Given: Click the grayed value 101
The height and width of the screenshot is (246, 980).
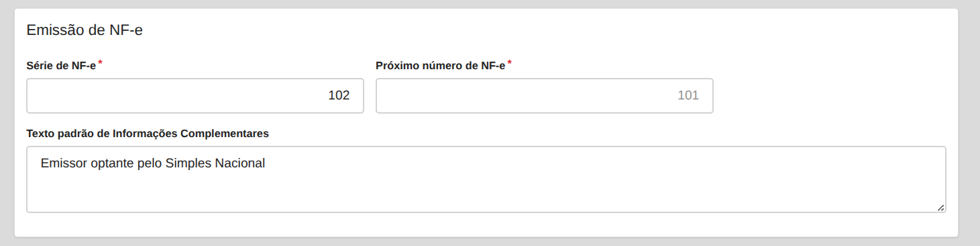Looking at the screenshot, I should pos(688,95).
